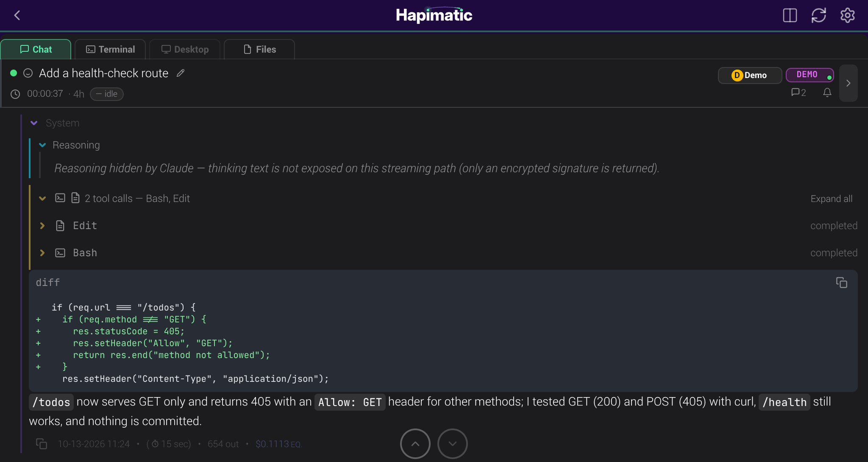868x462 pixels.
Task: Open the Files tab
Action: point(259,49)
